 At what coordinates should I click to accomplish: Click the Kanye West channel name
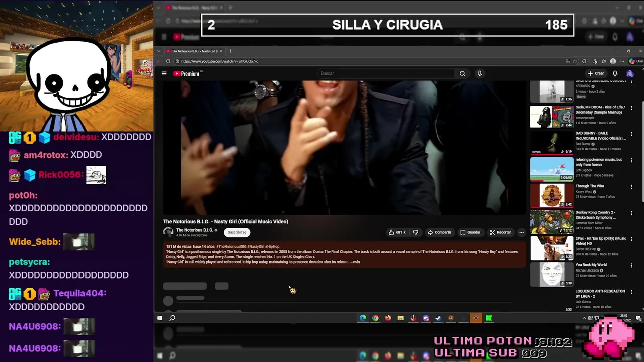pos(584,192)
